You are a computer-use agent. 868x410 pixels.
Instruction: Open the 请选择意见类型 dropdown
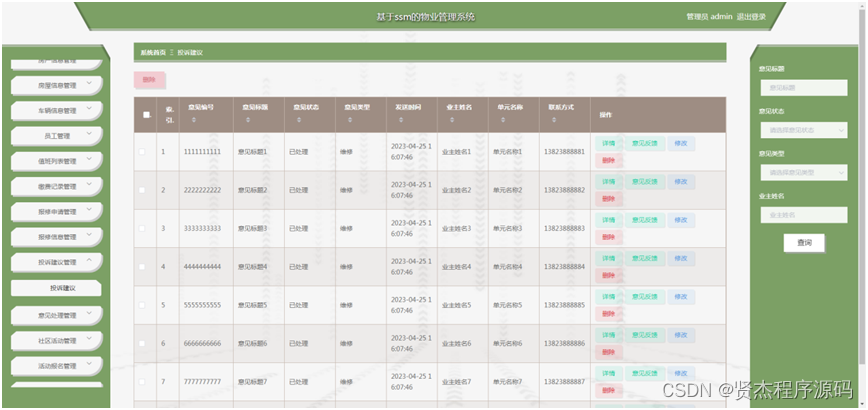coord(804,172)
